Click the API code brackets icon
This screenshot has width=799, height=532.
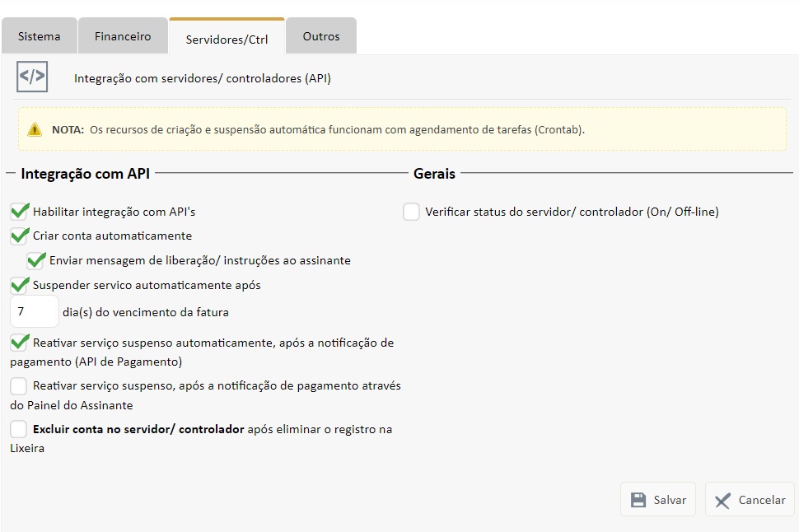coord(32,77)
